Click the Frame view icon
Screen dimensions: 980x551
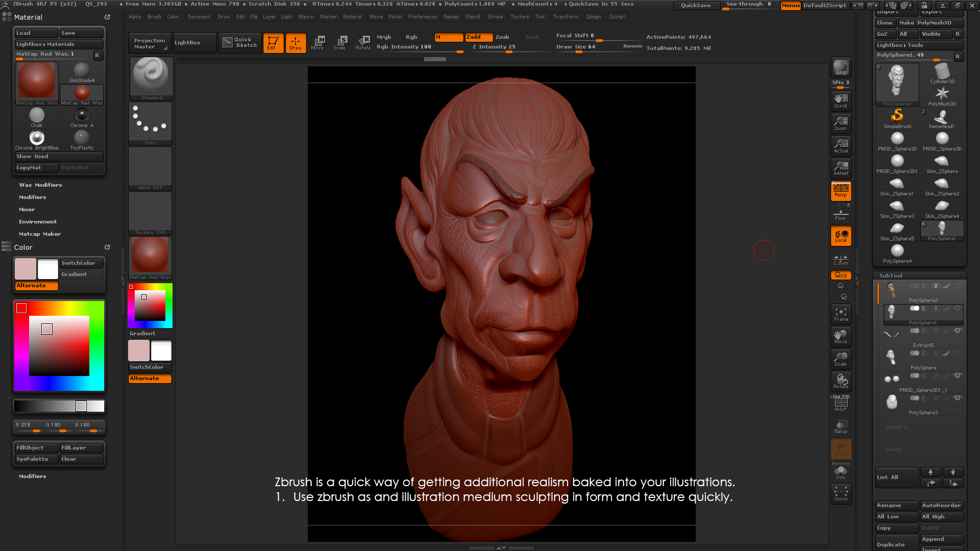(x=841, y=314)
